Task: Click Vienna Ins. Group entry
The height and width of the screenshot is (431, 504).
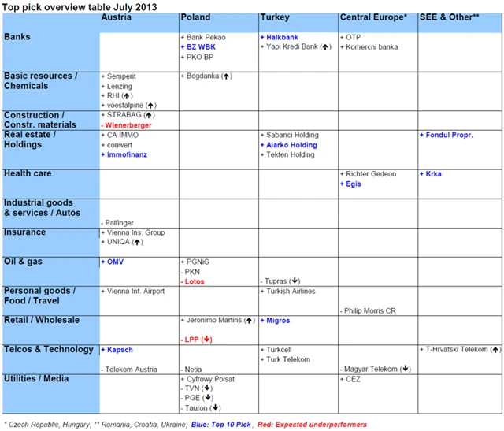Action: pos(133,232)
